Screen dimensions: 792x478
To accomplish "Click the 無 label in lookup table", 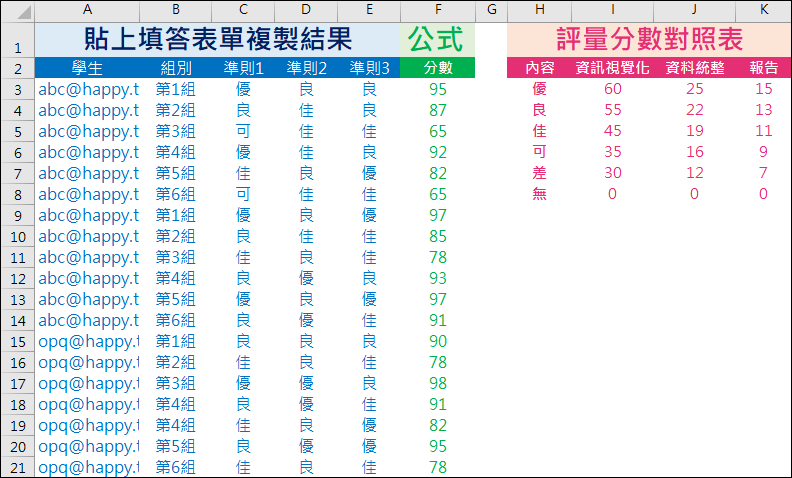I will coord(539,194).
